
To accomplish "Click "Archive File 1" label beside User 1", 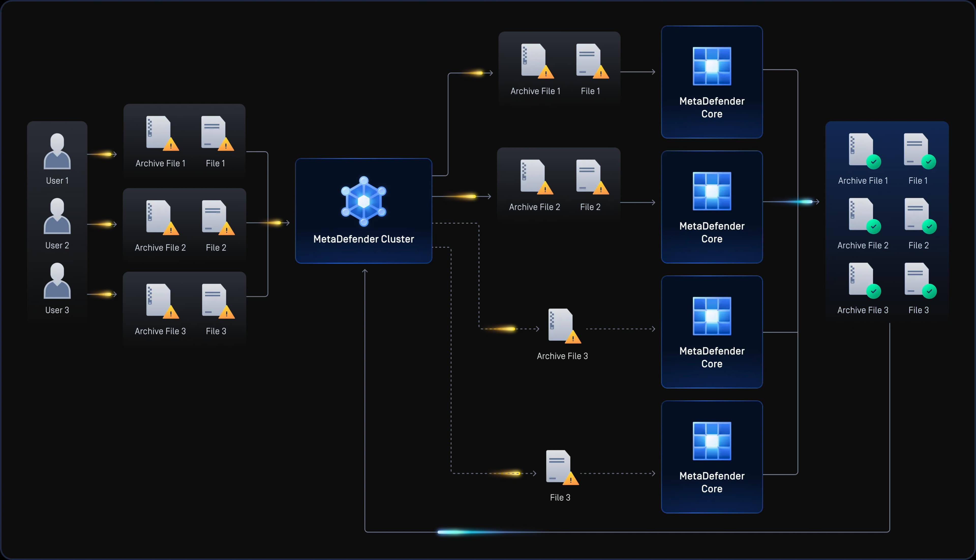I will pos(160,163).
